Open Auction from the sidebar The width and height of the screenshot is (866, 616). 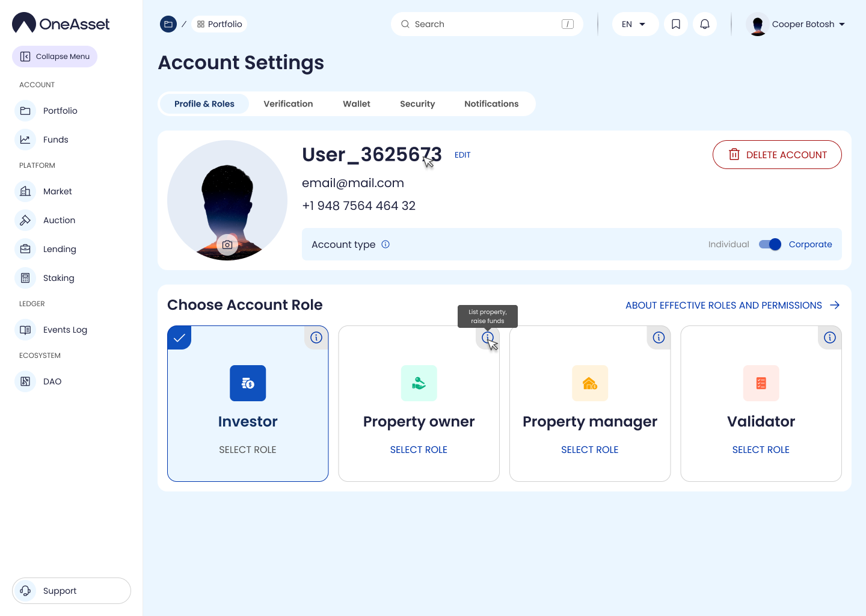(x=59, y=220)
